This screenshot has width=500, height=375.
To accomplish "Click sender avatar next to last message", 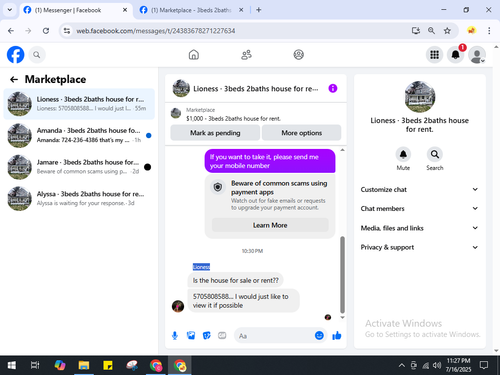I will 178,306.
